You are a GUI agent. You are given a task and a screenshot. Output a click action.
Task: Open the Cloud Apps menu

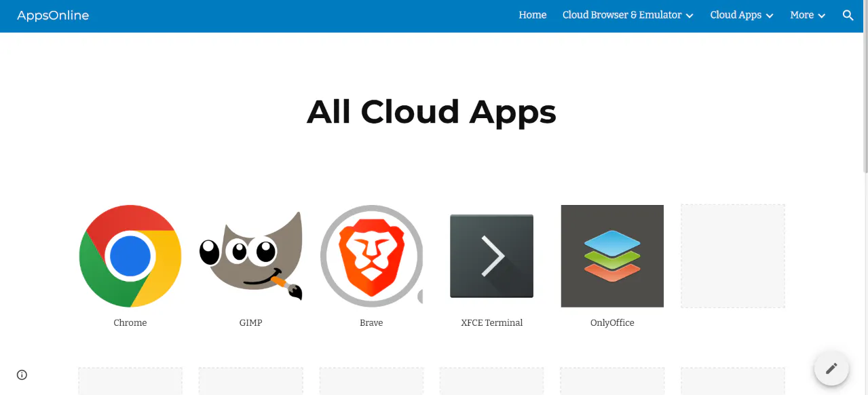pos(736,15)
